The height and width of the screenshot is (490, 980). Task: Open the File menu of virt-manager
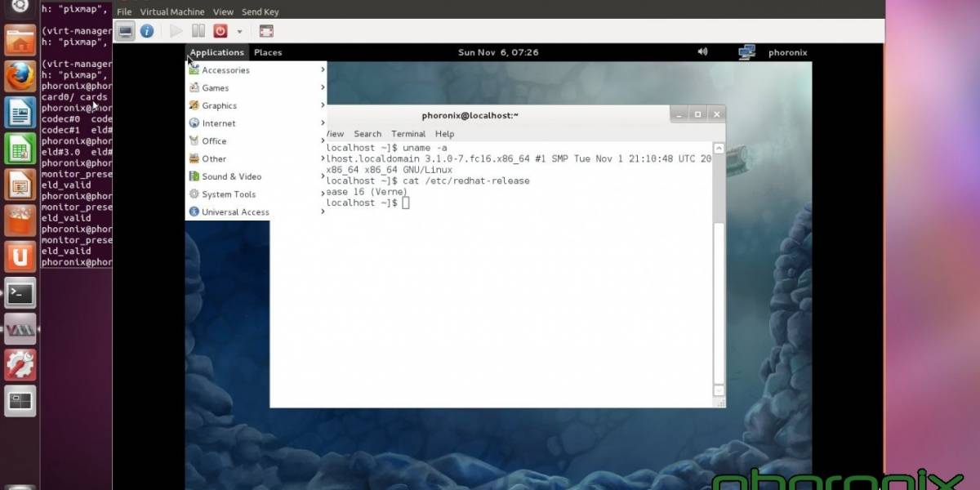pos(124,12)
